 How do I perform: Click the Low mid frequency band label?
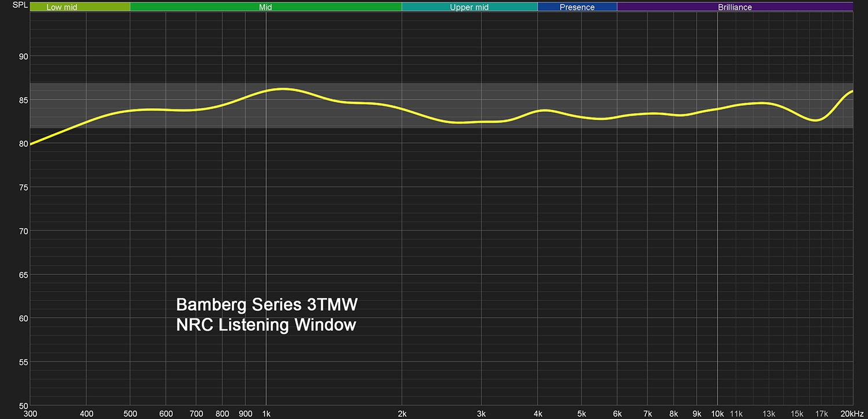click(x=62, y=8)
